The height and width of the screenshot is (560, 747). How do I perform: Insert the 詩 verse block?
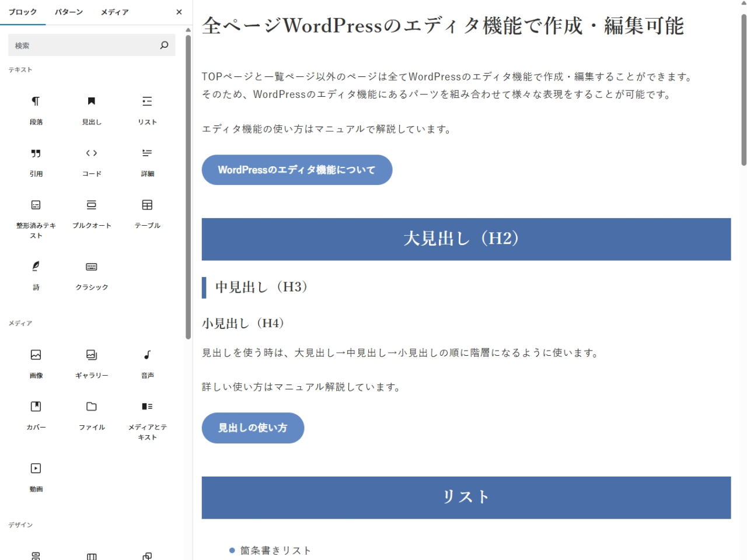(x=36, y=276)
